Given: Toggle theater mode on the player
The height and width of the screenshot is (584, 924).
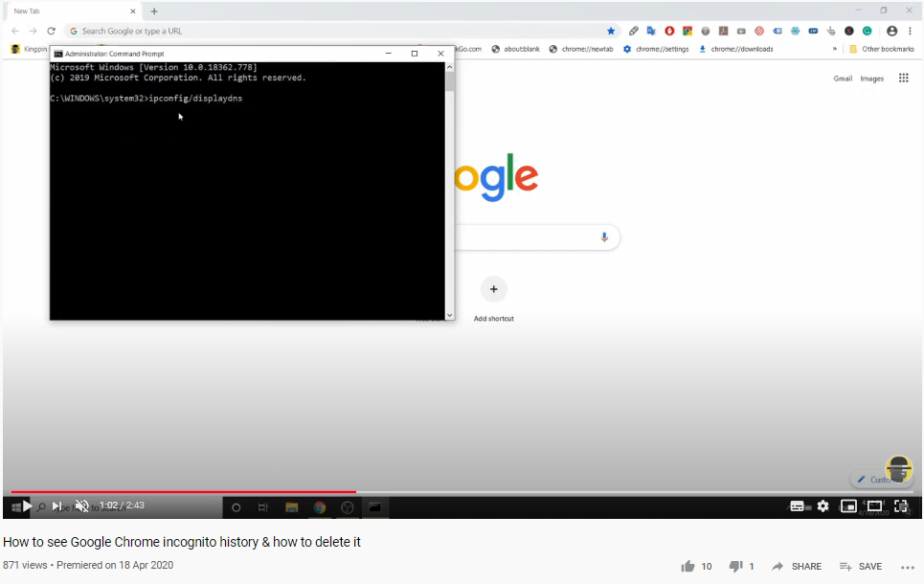Looking at the screenshot, I should [874, 506].
